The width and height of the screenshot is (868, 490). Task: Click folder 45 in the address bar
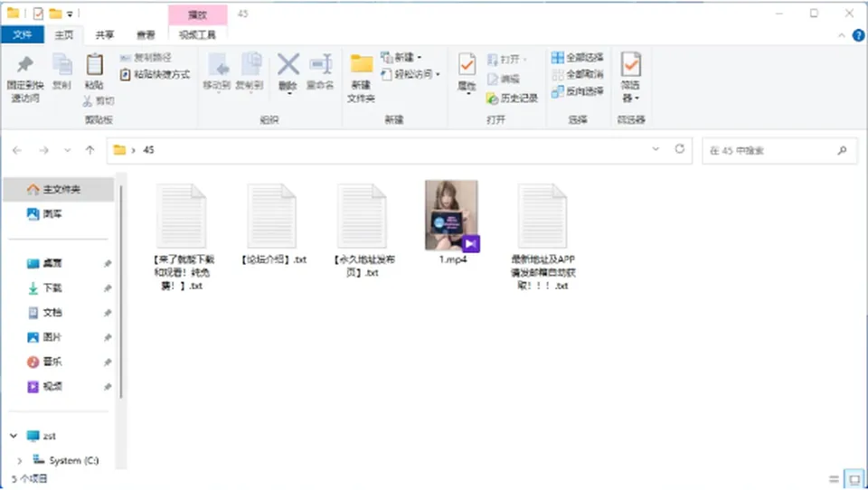(148, 150)
